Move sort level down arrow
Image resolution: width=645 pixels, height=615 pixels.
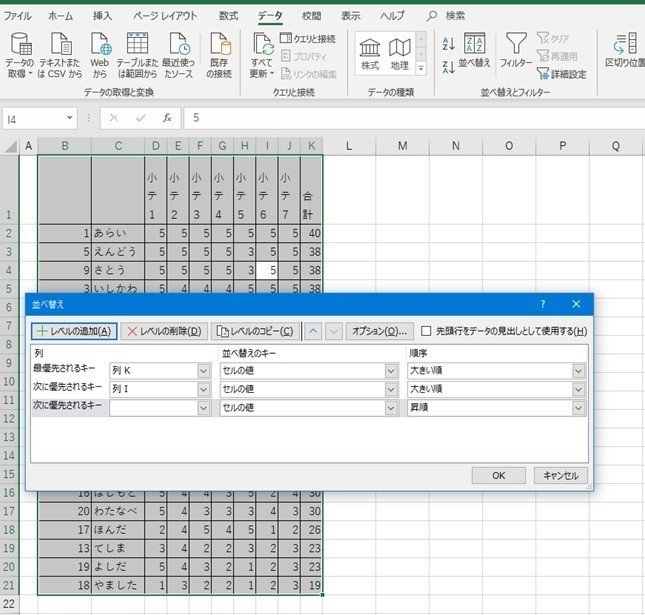click(334, 331)
